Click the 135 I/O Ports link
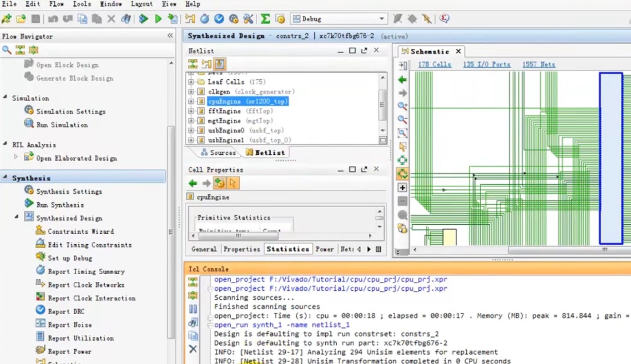Image resolution: width=631 pixels, height=364 pixels. tap(486, 64)
